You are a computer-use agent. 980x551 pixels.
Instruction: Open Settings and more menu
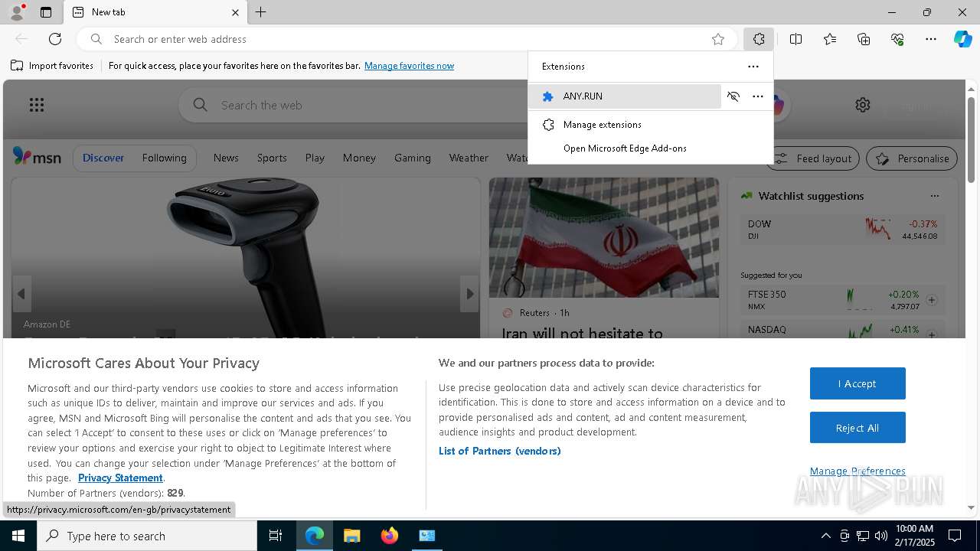931,39
